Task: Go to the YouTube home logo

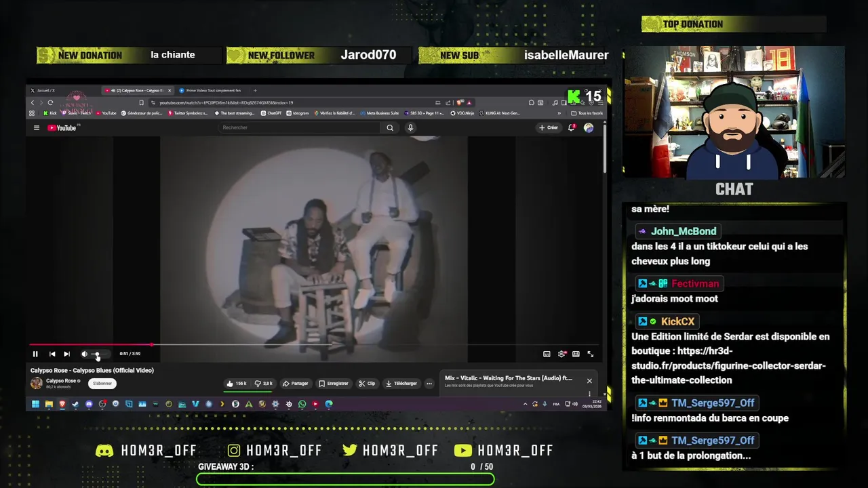Action: point(63,127)
